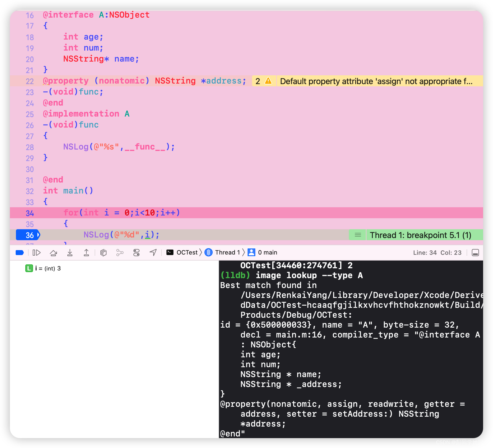Click the '-(void)func;' declaration on line 23
This screenshot has height=448, width=493.
coord(73,92)
